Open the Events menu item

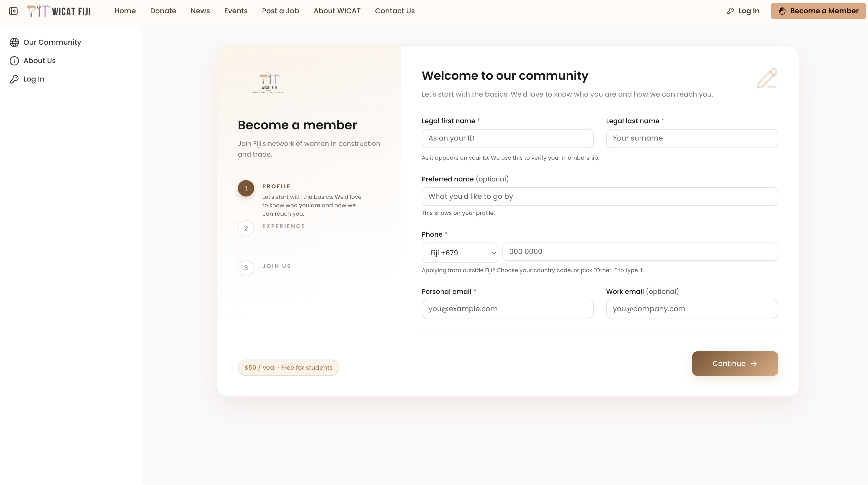coord(236,11)
